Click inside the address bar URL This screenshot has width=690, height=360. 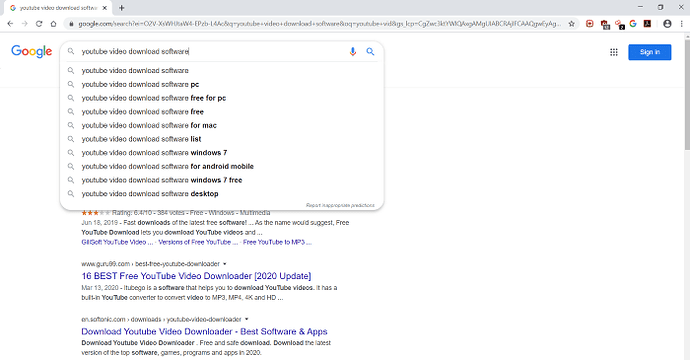pos(319,24)
